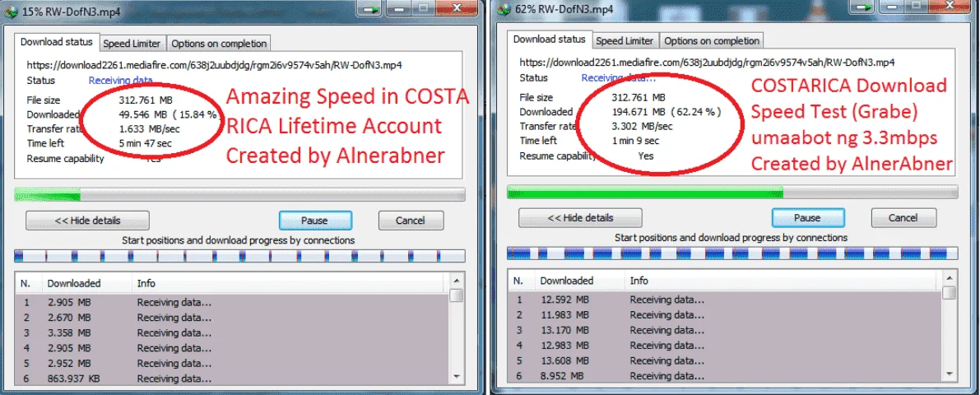Cancel the download in the 15% window
The height and width of the screenshot is (395, 980).
[x=411, y=221]
